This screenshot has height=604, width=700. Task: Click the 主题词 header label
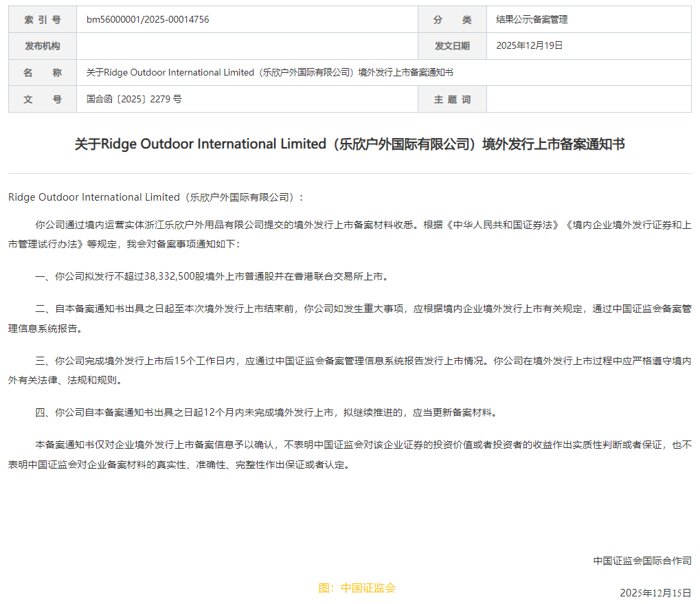[x=451, y=99]
